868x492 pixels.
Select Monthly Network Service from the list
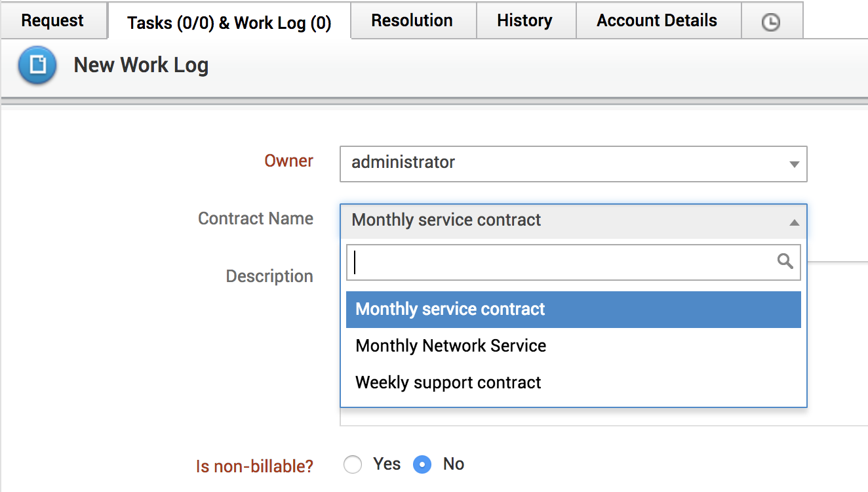450,346
